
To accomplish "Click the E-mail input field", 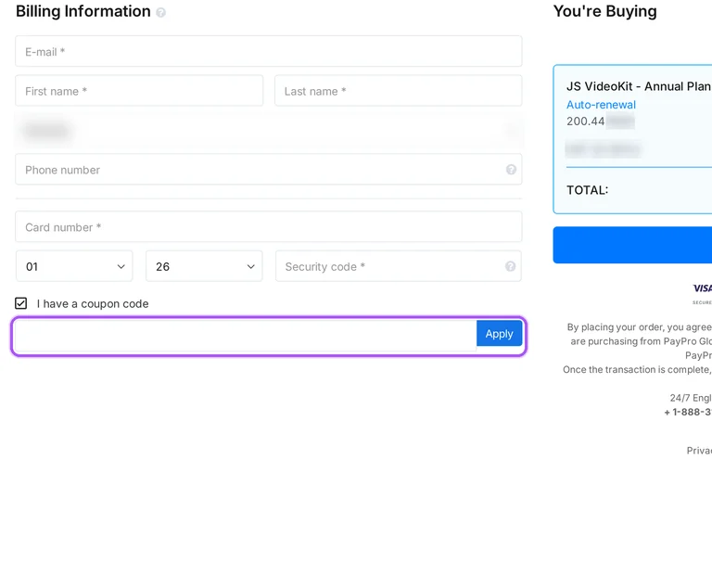I will point(268,51).
